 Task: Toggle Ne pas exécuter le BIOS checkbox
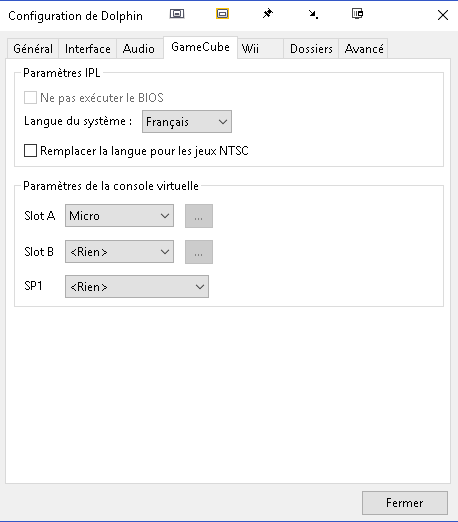(x=30, y=98)
